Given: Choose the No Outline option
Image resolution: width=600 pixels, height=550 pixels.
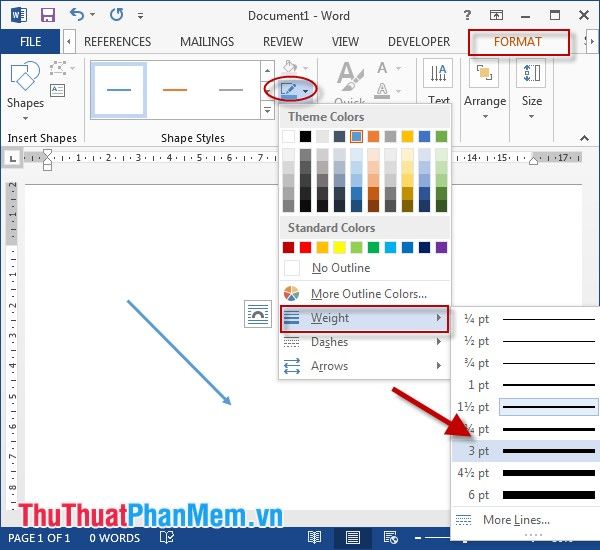Looking at the screenshot, I should click(340, 268).
